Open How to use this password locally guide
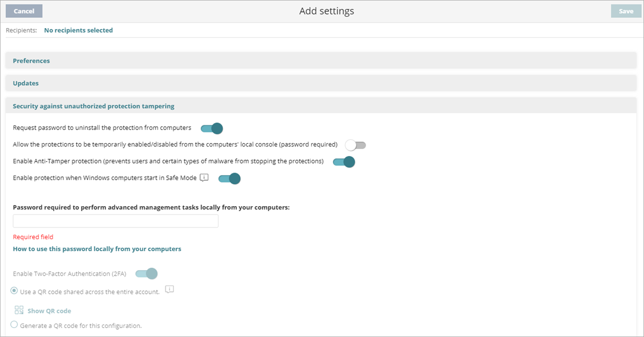 pos(97,248)
